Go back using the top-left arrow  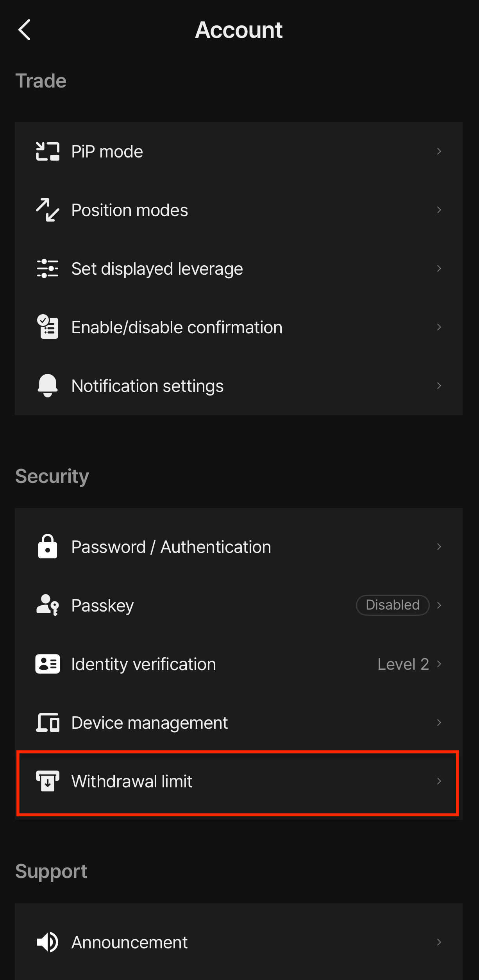coord(24,30)
